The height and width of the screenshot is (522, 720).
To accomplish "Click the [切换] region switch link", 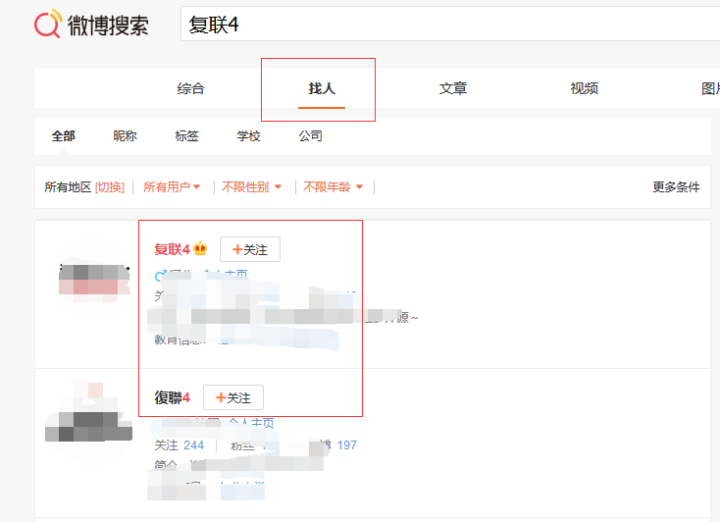I will click(110, 187).
